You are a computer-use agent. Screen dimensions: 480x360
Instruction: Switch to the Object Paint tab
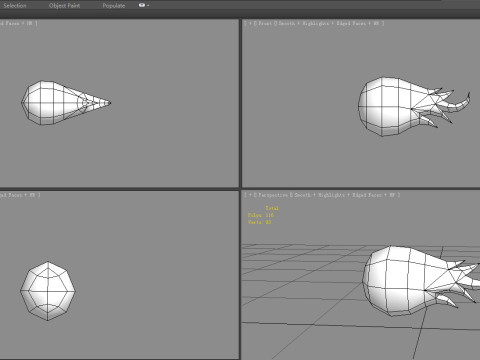[x=64, y=5]
